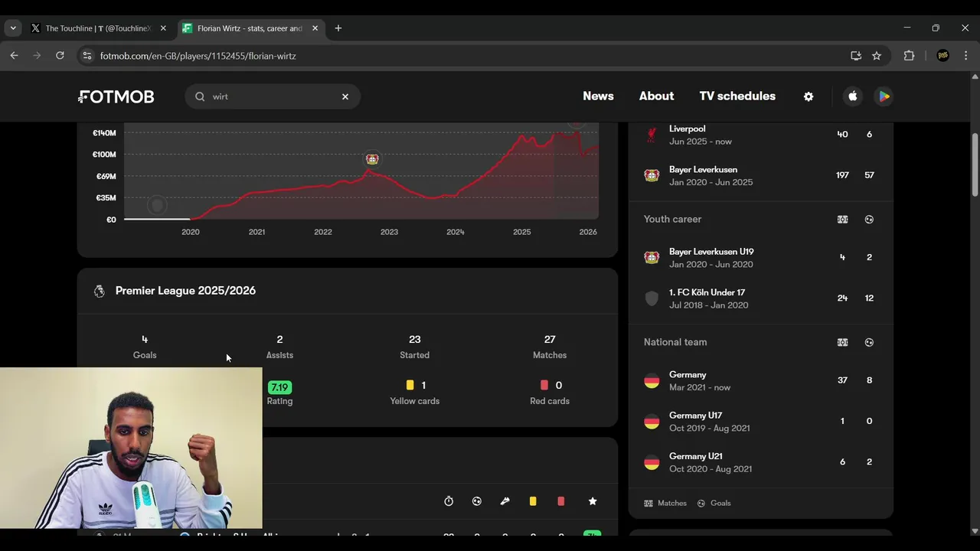980x551 pixels.
Task: Click the browser profile avatar
Action: tap(943, 56)
